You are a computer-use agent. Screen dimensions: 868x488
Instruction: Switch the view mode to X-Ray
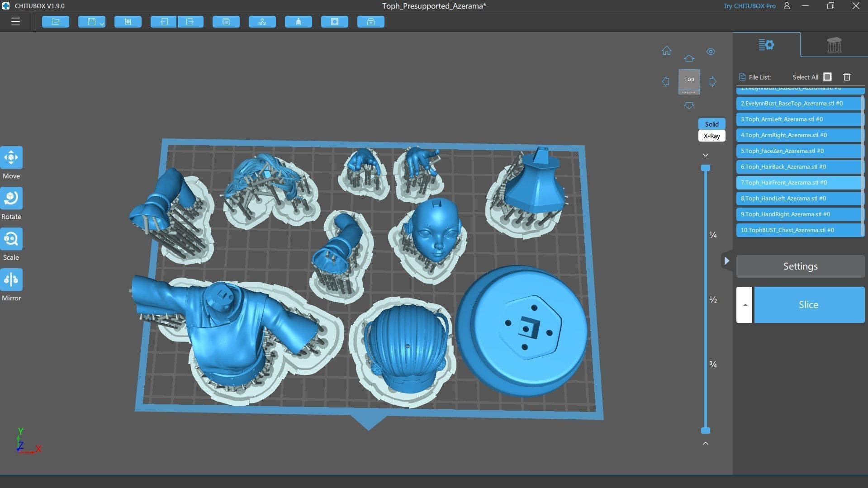pyautogui.click(x=711, y=136)
